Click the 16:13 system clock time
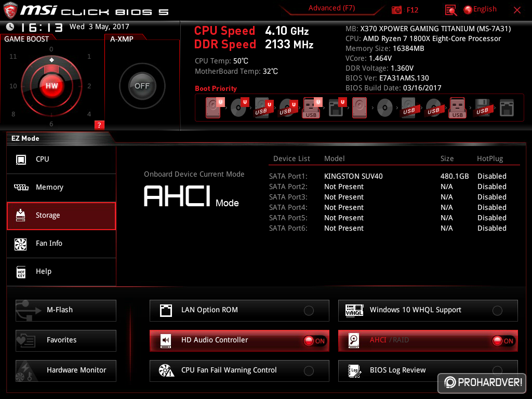The width and height of the screenshot is (532, 399). (42, 27)
